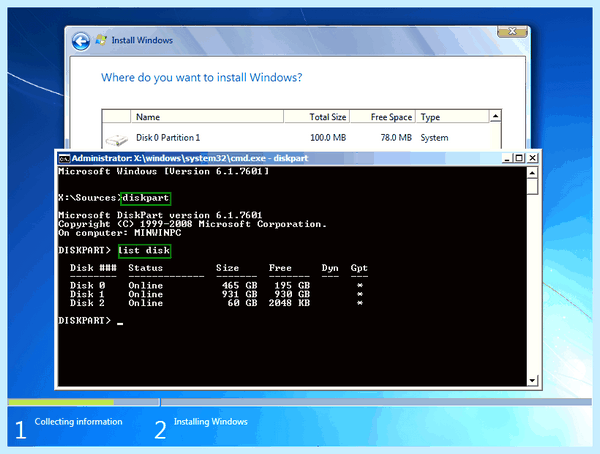Click the 'Installing Windows' step label
Viewport: 600px width, 454px height.
pyautogui.click(x=210, y=421)
